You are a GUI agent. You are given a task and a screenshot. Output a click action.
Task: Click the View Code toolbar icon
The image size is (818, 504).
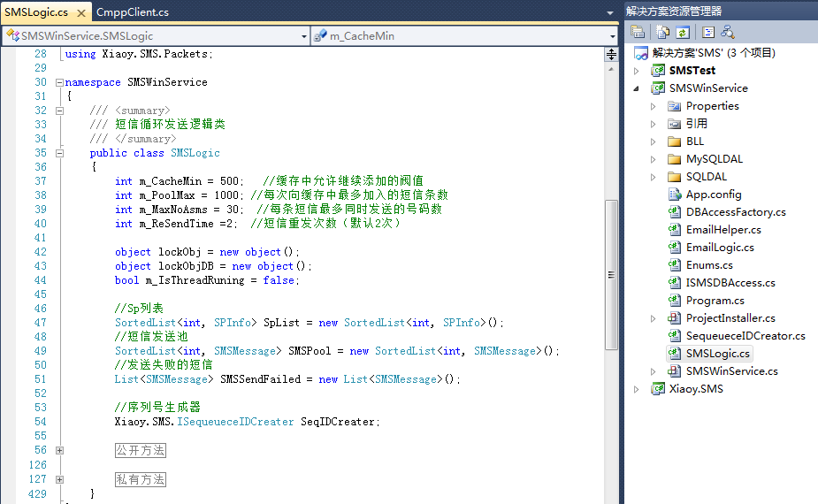click(708, 32)
